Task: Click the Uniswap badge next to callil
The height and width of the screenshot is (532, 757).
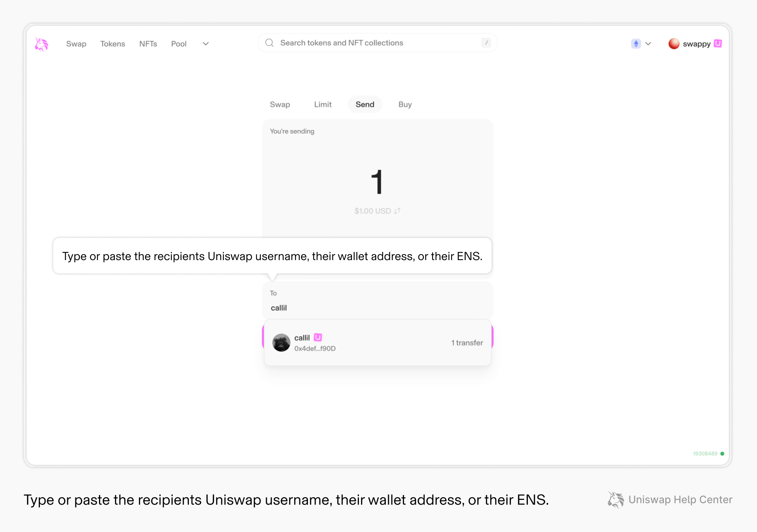Action: pos(318,337)
